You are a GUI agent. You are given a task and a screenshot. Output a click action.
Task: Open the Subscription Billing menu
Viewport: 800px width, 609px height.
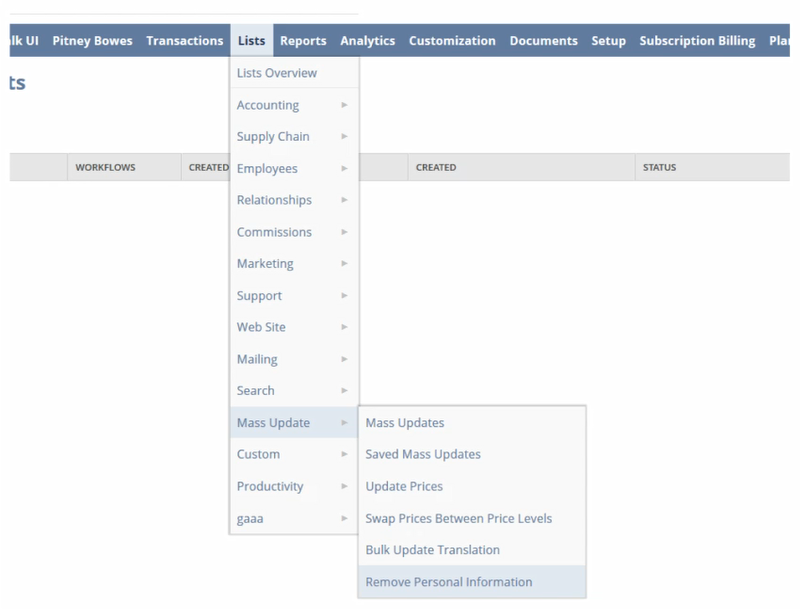click(x=697, y=41)
